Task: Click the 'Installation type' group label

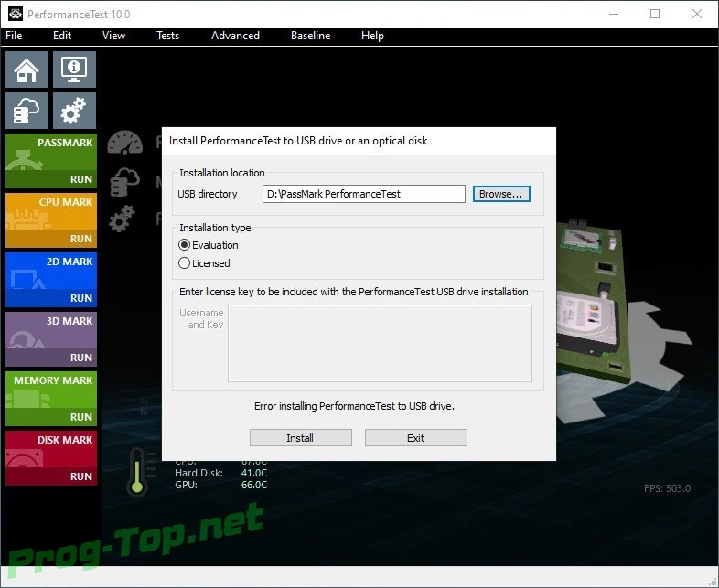Action: click(215, 228)
